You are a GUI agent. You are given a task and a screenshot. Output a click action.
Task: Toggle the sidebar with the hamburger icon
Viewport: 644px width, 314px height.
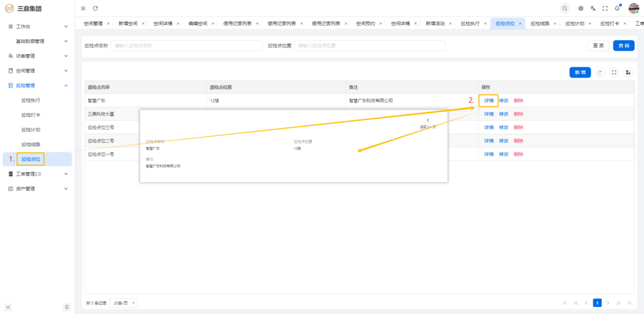tap(83, 8)
